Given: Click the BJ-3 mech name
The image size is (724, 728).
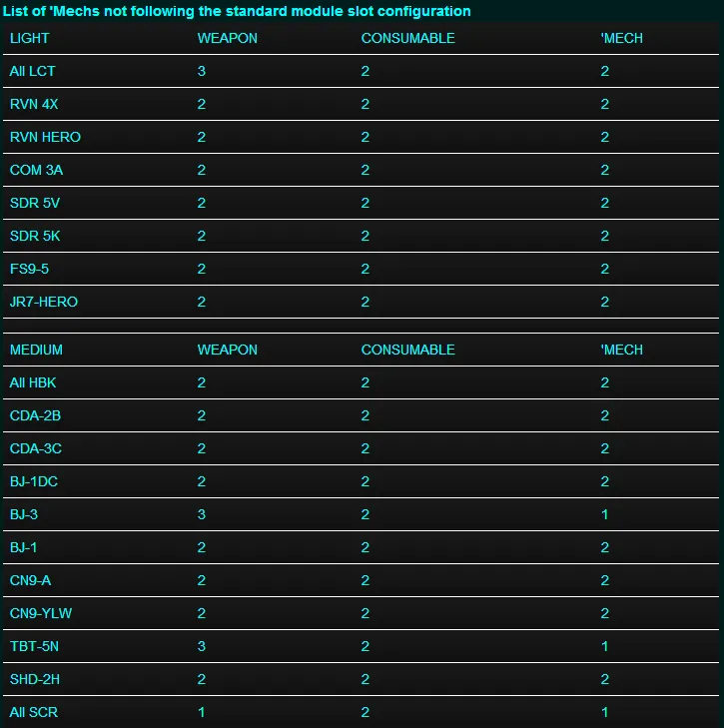Looking at the screenshot, I should pos(24,514).
